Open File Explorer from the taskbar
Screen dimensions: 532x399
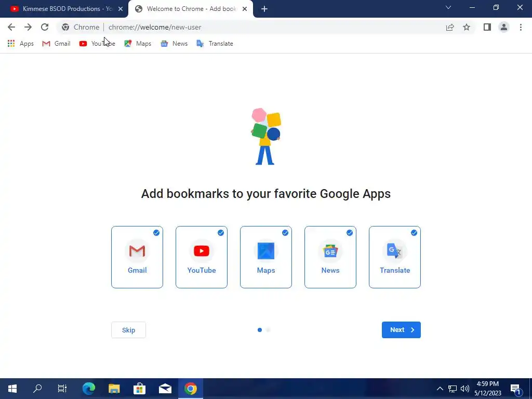[x=114, y=389]
